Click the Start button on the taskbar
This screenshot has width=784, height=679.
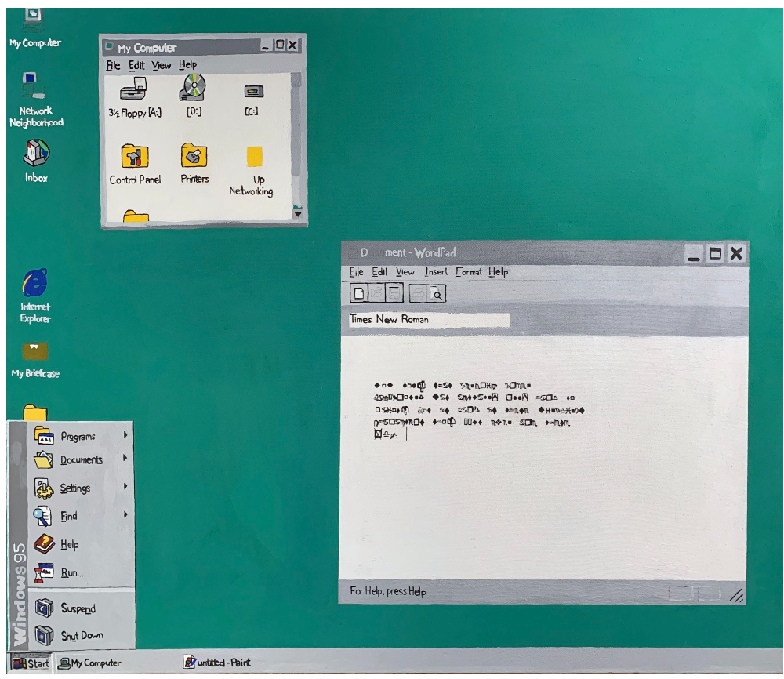pyautogui.click(x=31, y=663)
